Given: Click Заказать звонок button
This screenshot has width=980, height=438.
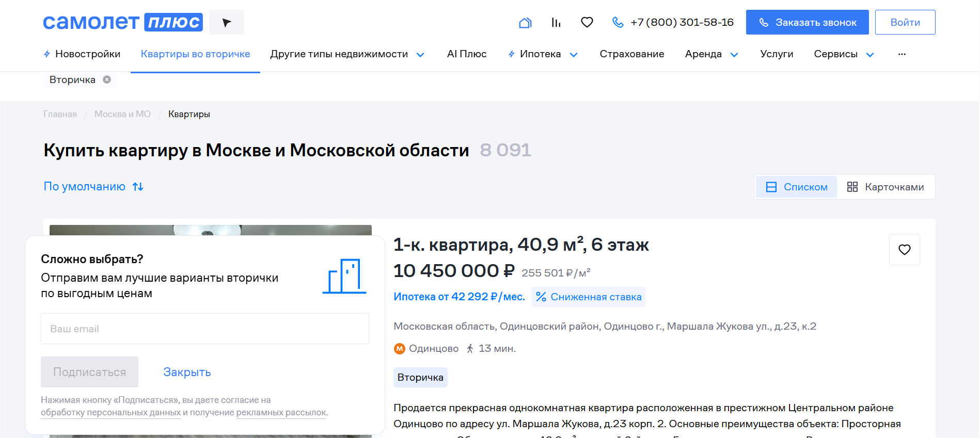Looking at the screenshot, I should click(807, 22).
